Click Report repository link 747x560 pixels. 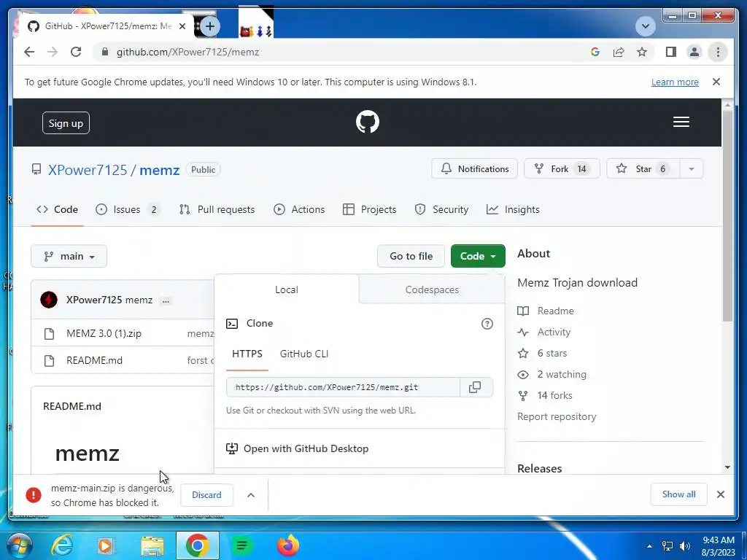tap(557, 416)
